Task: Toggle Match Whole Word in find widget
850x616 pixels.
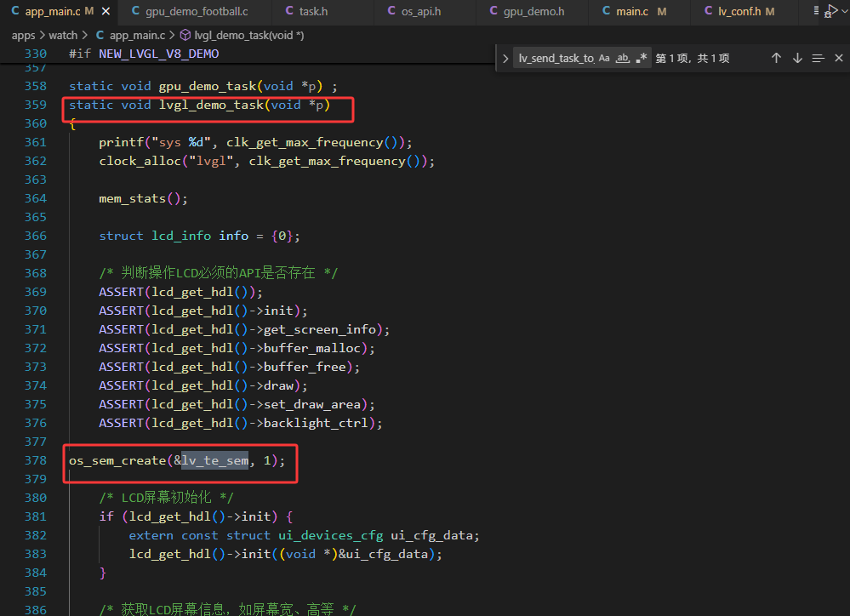Action: coord(623,58)
